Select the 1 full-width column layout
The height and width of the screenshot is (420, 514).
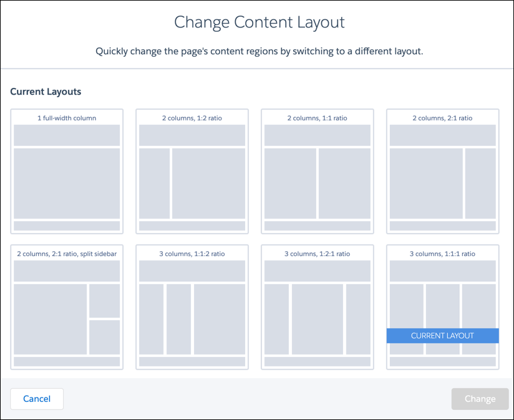[x=66, y=170]
